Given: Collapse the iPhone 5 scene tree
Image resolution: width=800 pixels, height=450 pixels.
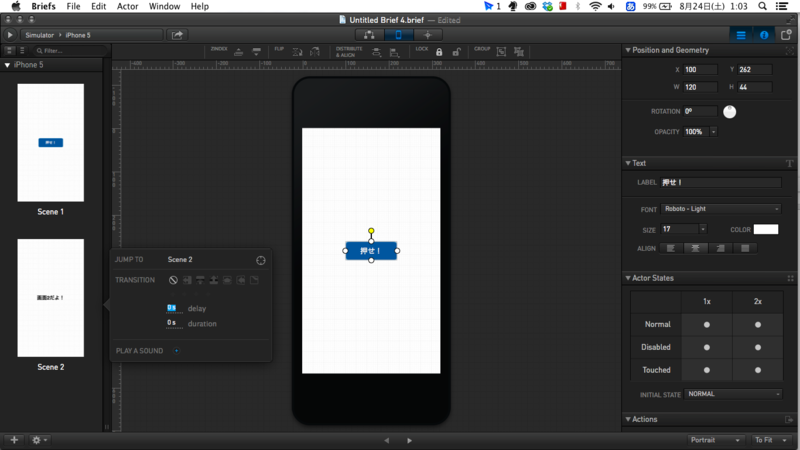Looking at the screenshot, I should [7, 65].
